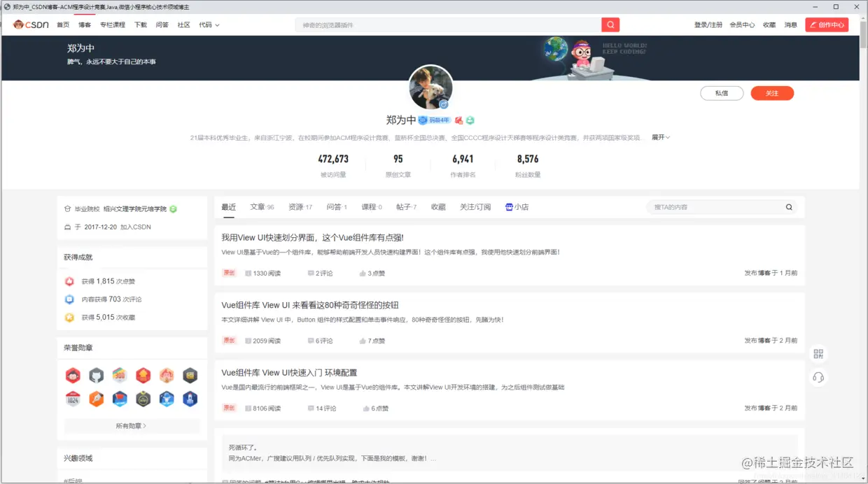This screenshot has width=868, height=484.
Task: Switch to the 最近 tab
Action: point(228,207)
